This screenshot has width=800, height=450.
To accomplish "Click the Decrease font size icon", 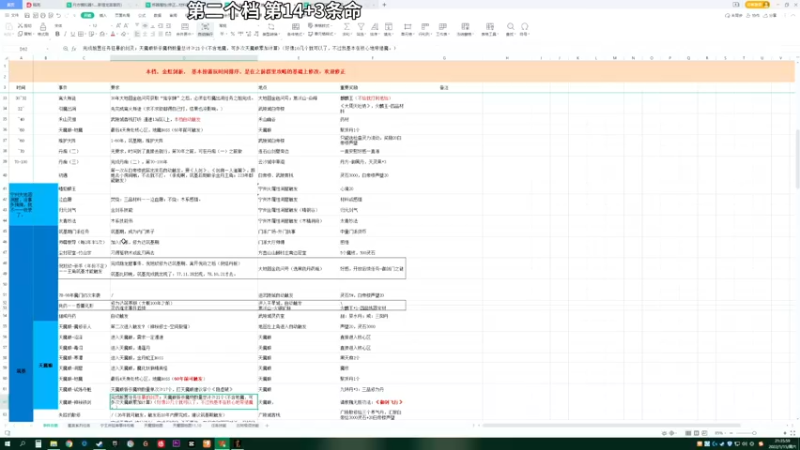I will (x=126, y=26).
